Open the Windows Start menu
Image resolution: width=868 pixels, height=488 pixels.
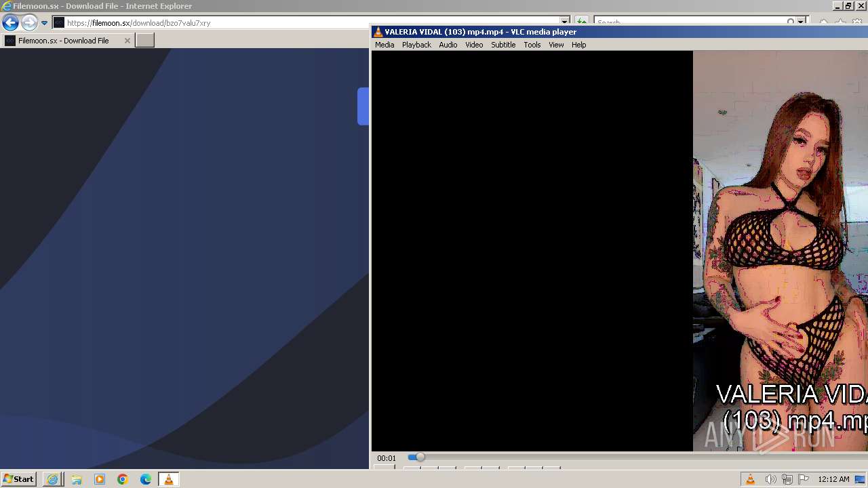tap(18, 479)
